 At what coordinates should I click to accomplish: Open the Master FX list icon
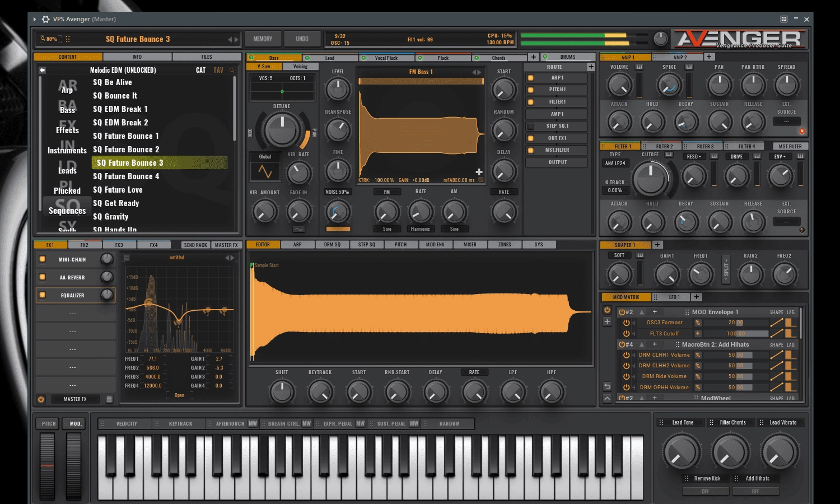pos(109,399)
